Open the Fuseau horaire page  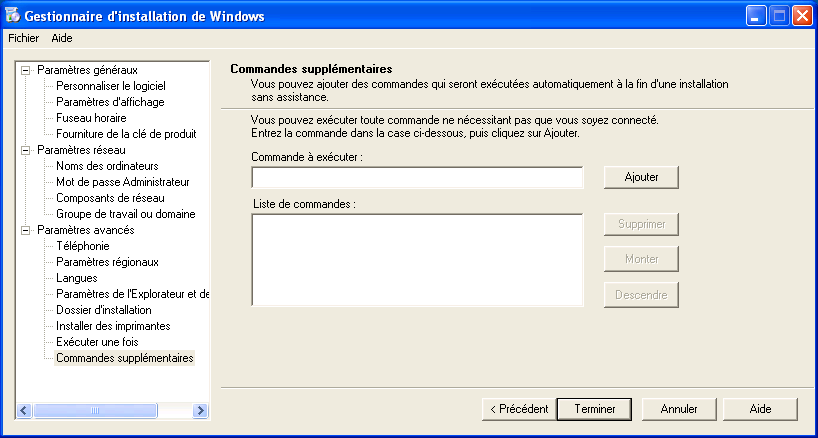91,118
